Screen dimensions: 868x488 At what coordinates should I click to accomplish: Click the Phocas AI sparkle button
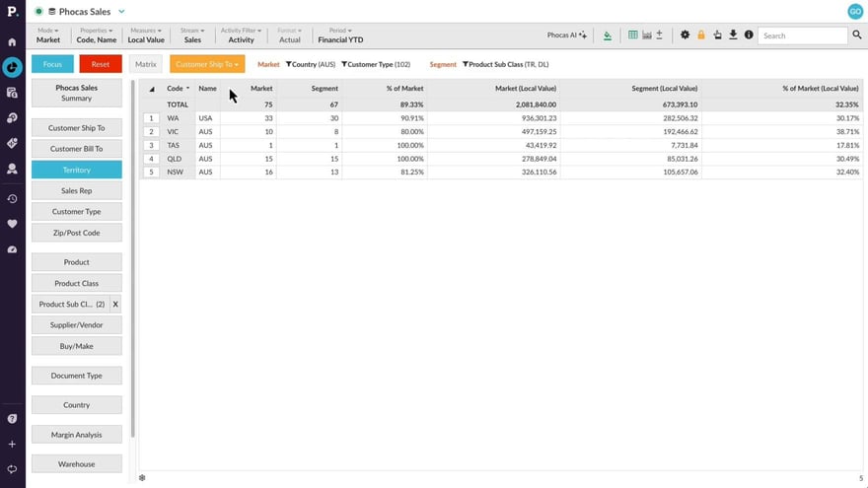click(567, 35)
